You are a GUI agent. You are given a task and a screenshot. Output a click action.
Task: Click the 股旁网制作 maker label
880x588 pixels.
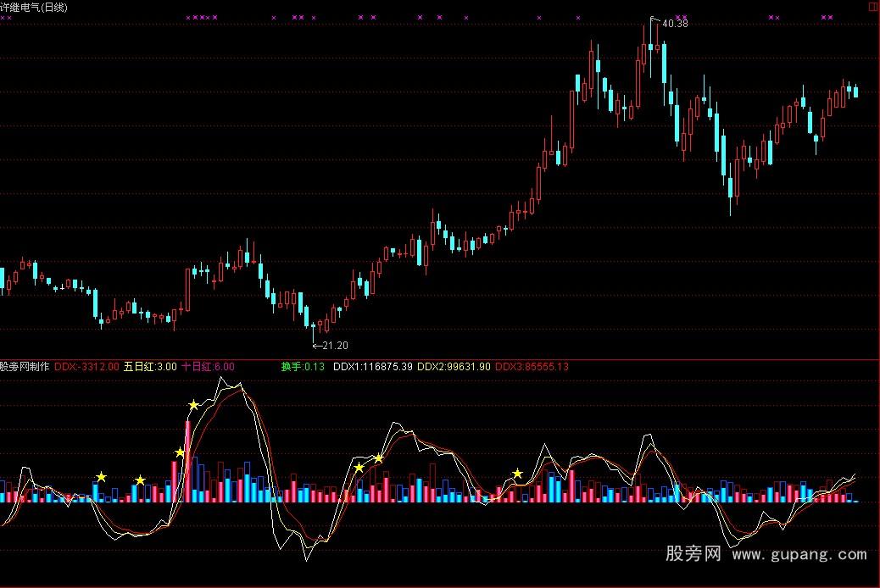pyautogui.click(x=24, y=368)
